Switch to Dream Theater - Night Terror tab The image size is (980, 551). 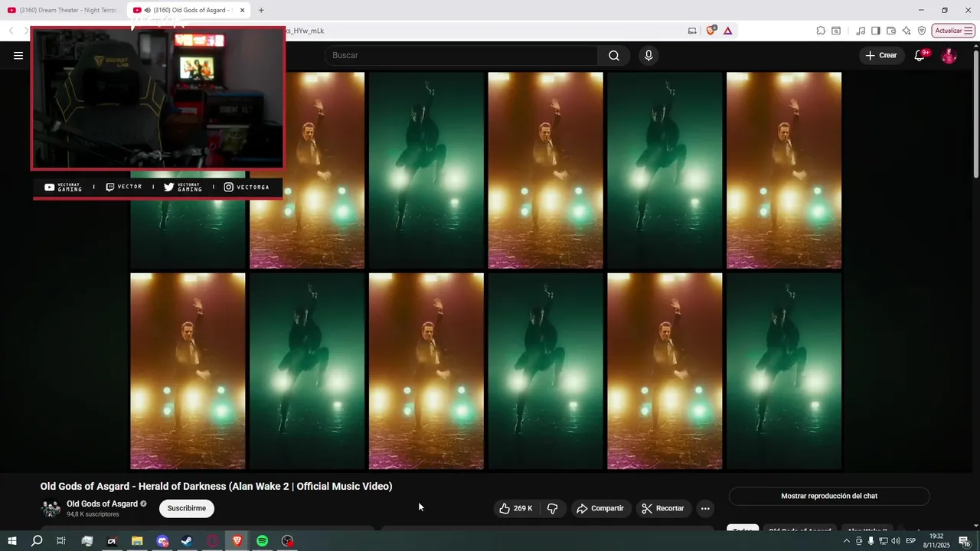point(61,10)
